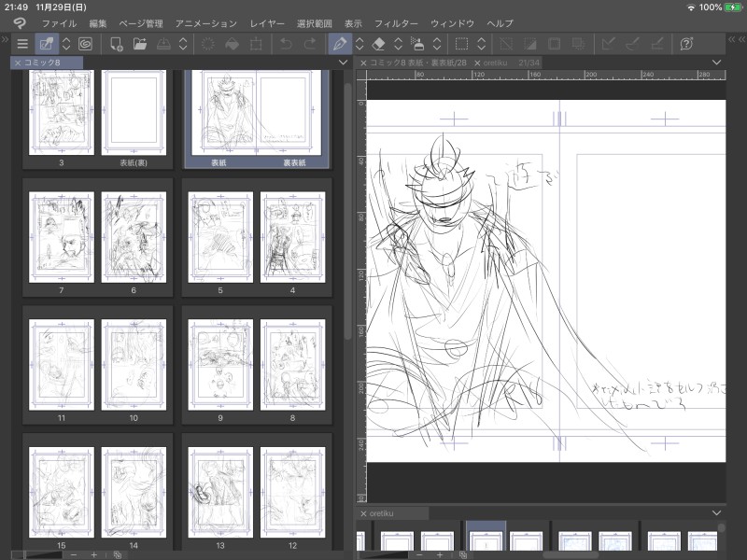Open the ヘルプ menu

(x=500, y=23)
